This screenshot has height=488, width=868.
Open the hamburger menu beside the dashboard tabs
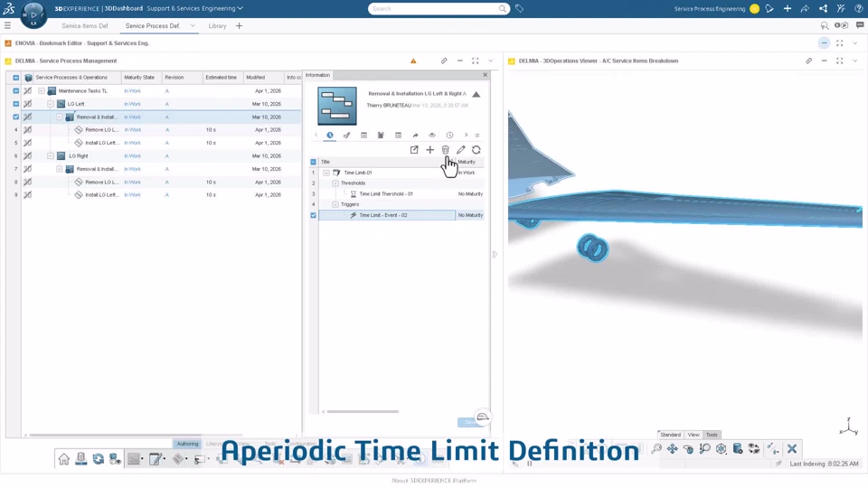(x=8, y=25)
